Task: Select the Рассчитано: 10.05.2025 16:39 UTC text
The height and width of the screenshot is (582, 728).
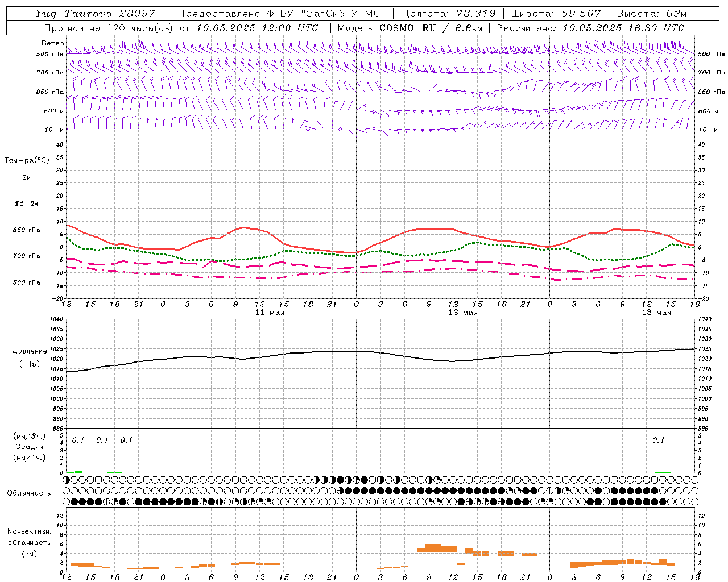Action: pos(590,28)
